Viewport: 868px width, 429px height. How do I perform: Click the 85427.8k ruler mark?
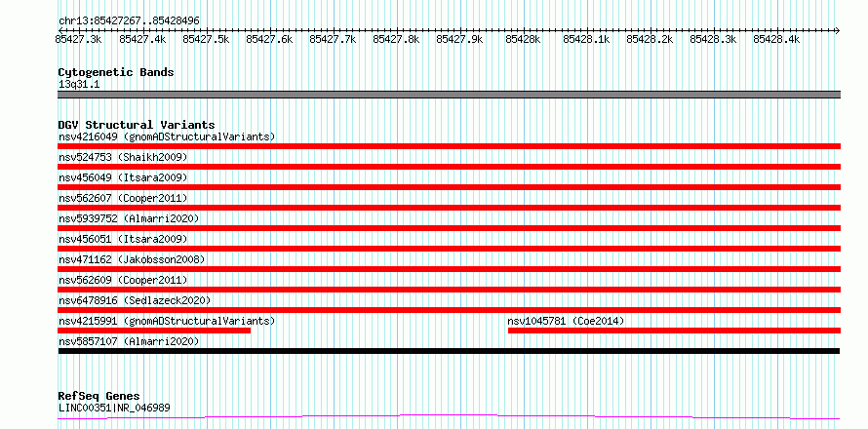[x=396, y=39]
